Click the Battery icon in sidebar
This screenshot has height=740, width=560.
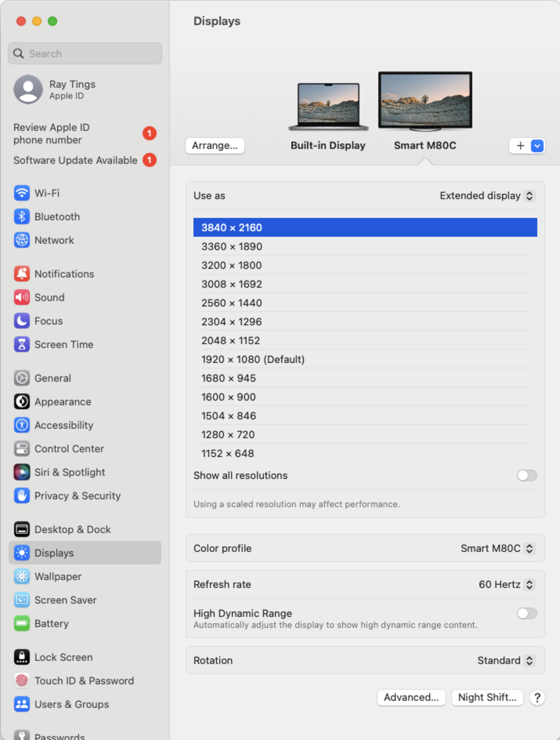22,623
